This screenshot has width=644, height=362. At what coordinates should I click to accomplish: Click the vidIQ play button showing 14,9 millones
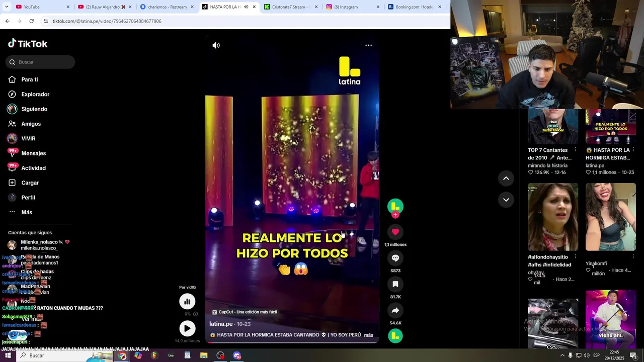point(187,328)
